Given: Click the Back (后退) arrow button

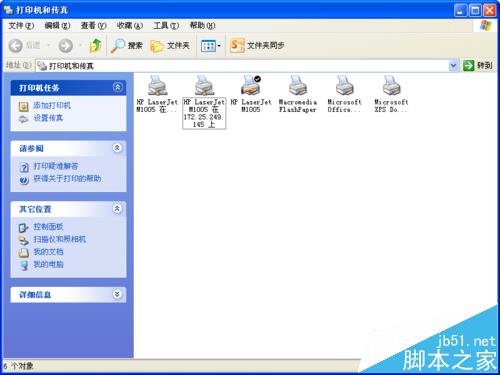Looking at the screenshot, I should pyautogui.click(x=16, y=46).
